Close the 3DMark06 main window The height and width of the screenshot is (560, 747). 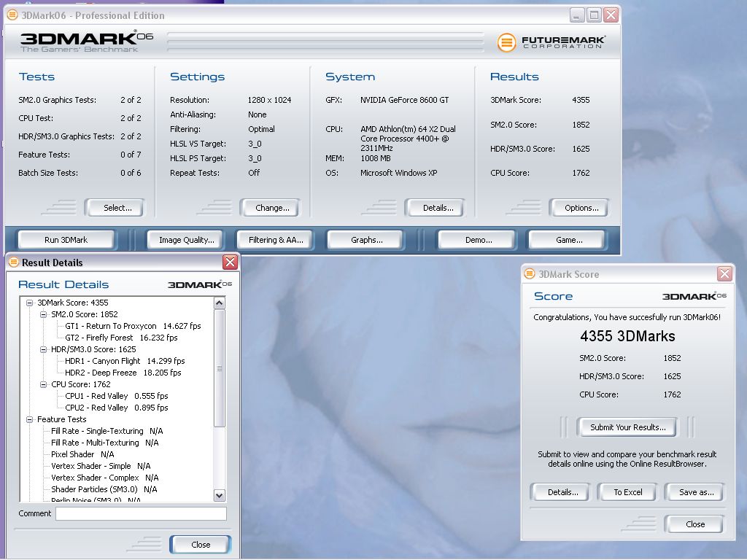click(611, 15)
